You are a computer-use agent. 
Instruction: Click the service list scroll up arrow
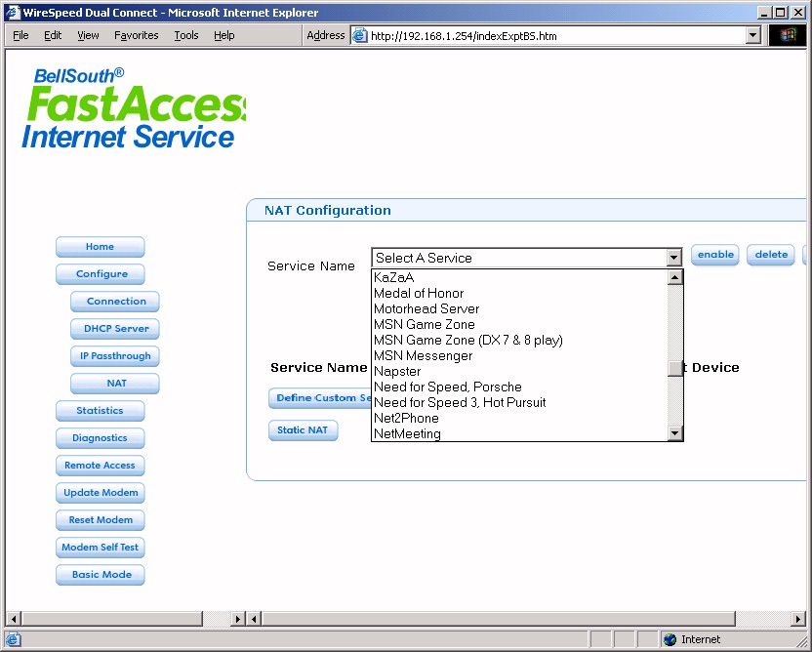pyautogui.click(x=674, y=277)
